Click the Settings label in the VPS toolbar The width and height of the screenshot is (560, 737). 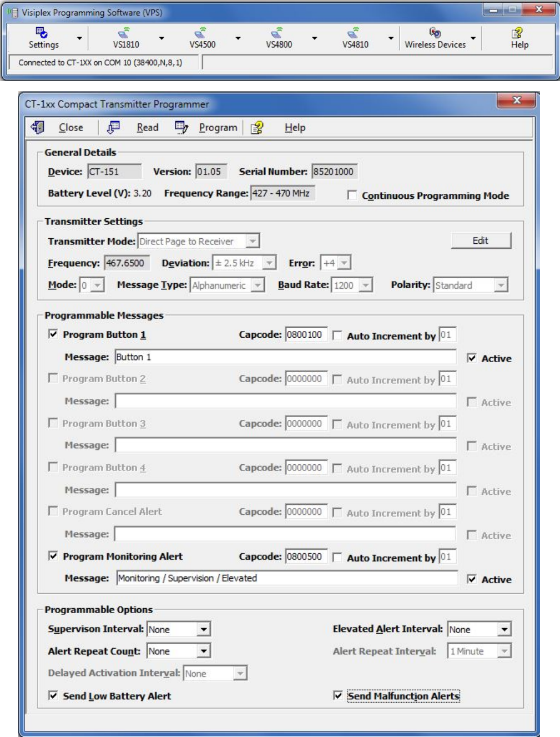pyautogui.click(x=43, y=44)
